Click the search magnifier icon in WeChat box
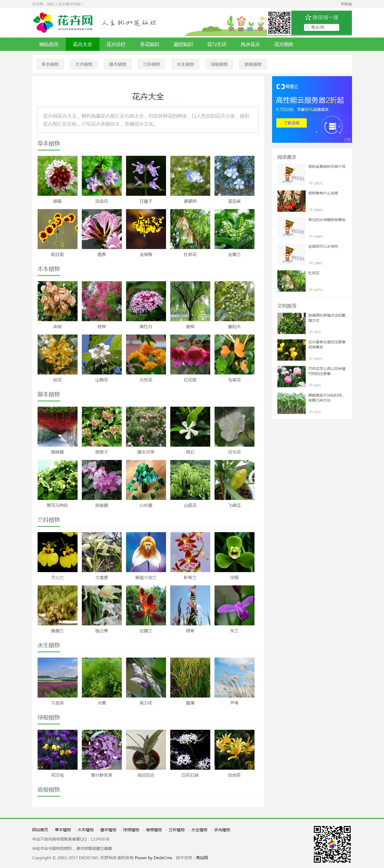This screenshot has width=384, height=868. pos(307,27)
